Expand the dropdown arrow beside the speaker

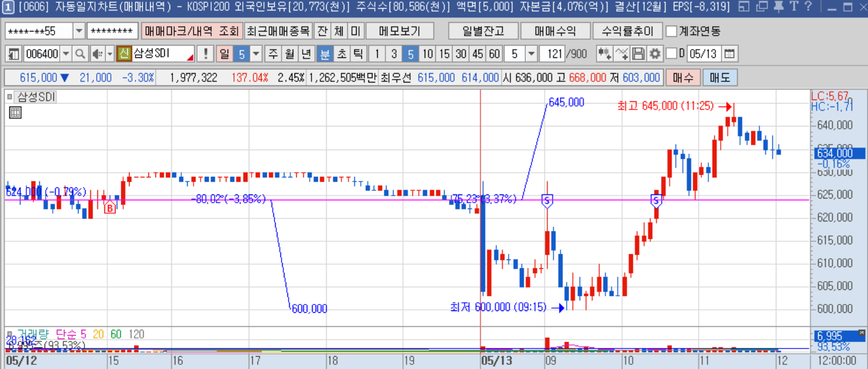tap(110, 54)
